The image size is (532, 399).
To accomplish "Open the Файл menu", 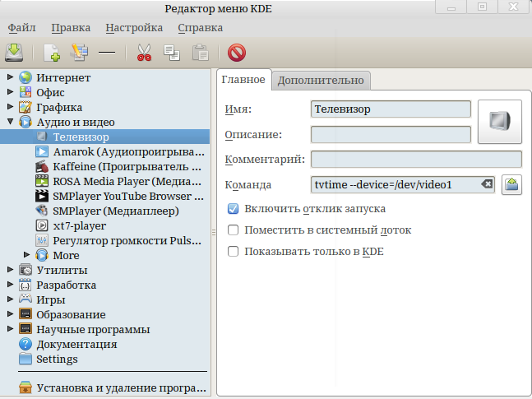I will click(23, 27).
